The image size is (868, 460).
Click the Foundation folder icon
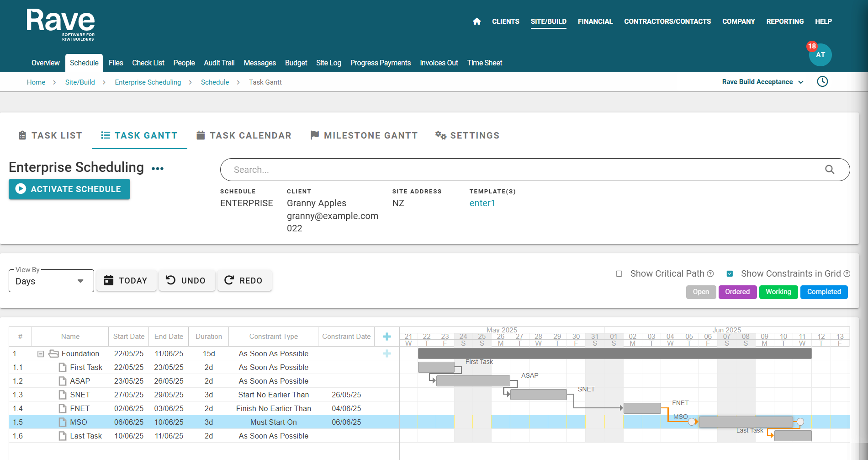pyautogui.click(x=54, y=353)
